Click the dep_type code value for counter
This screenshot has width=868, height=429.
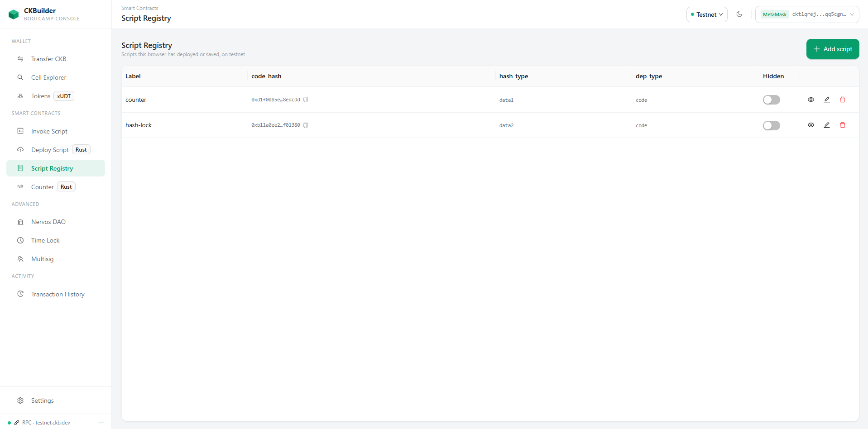tap(641, 100)
